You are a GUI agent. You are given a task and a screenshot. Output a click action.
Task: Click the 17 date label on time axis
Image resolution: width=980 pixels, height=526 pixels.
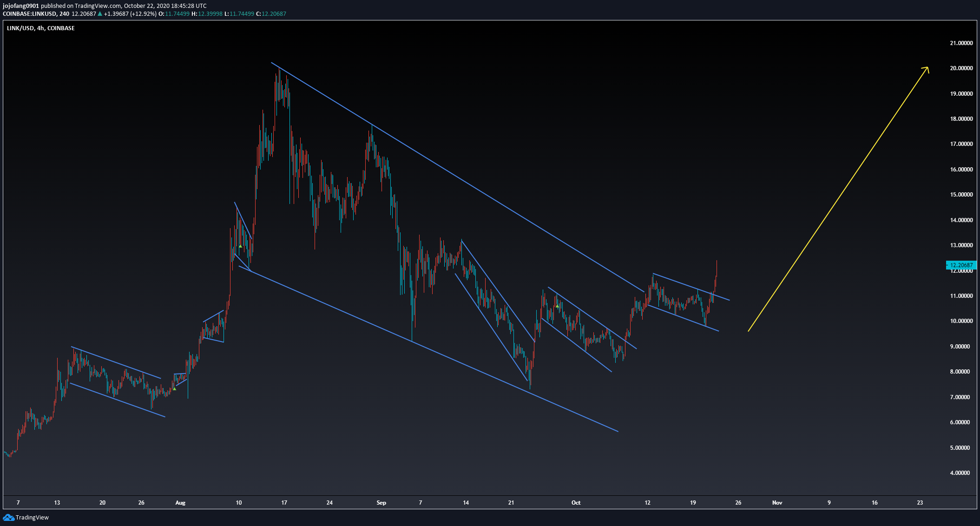point(284,503)
